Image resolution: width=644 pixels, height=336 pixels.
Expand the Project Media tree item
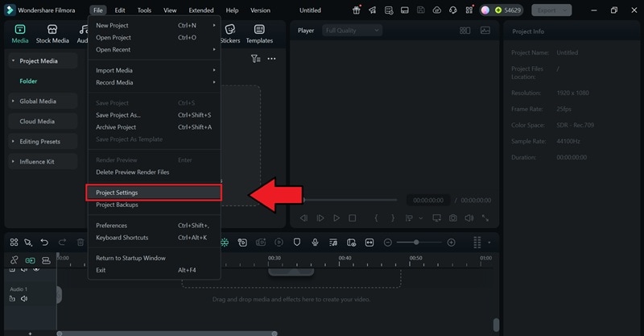point(13,61)
